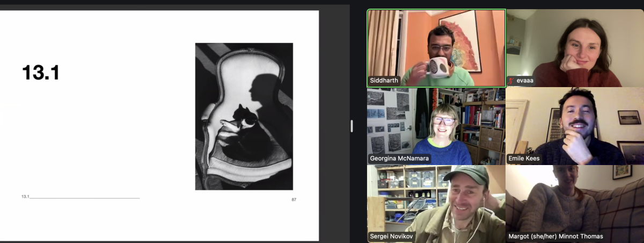Screen dimensions: 644x243
Task: Select Georgina McNamara's video tile
Action: tap(436, 126)
